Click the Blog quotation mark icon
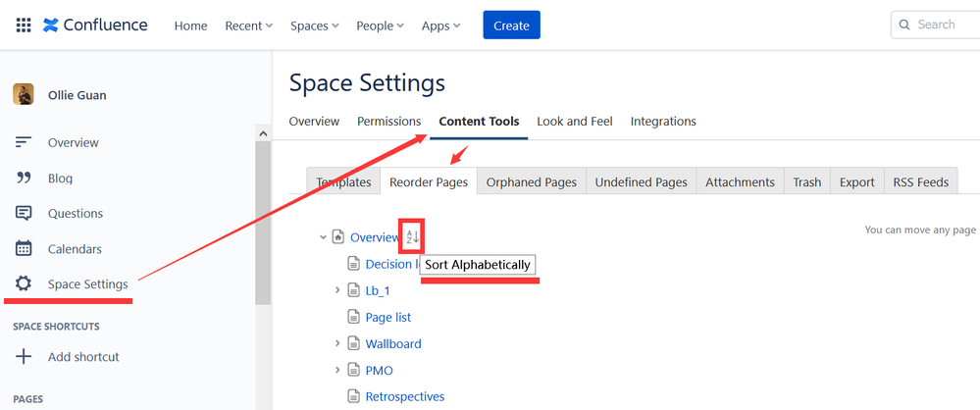 point(24,179)
